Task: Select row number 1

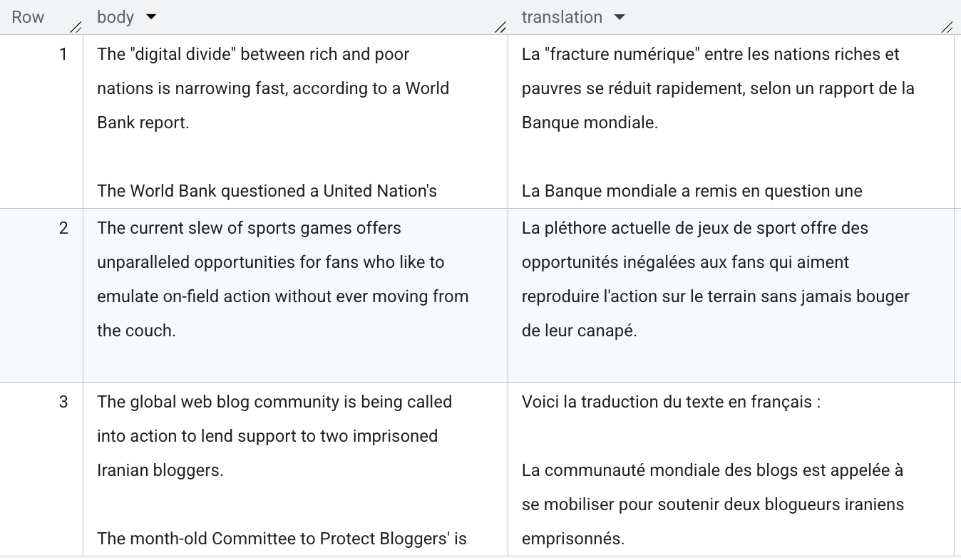Action: [63, 54]
